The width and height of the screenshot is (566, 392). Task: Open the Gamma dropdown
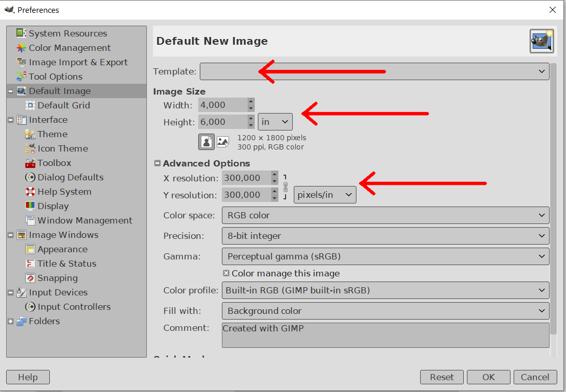[x=386, y=257]
